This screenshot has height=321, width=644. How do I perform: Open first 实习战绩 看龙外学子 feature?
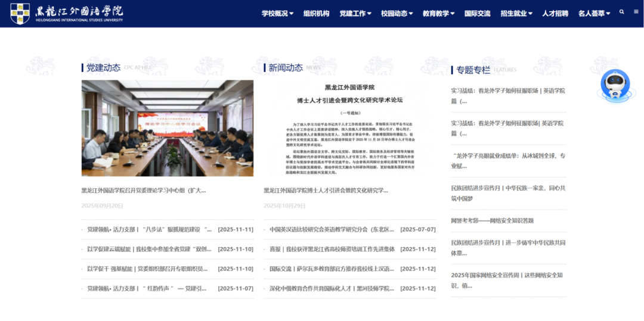508,95
